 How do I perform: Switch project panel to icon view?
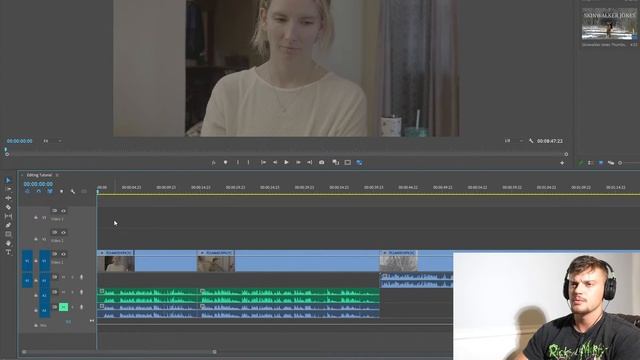tap(601, 163)
